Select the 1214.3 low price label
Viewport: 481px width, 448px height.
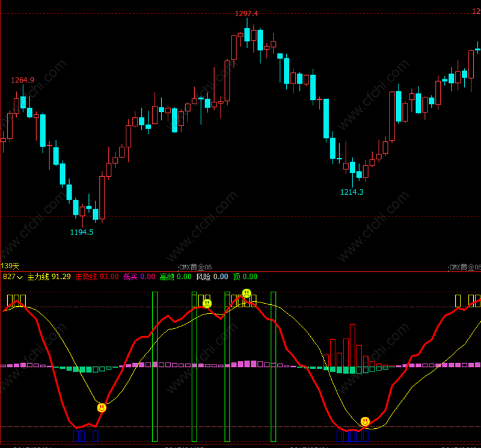click(352, 192)
